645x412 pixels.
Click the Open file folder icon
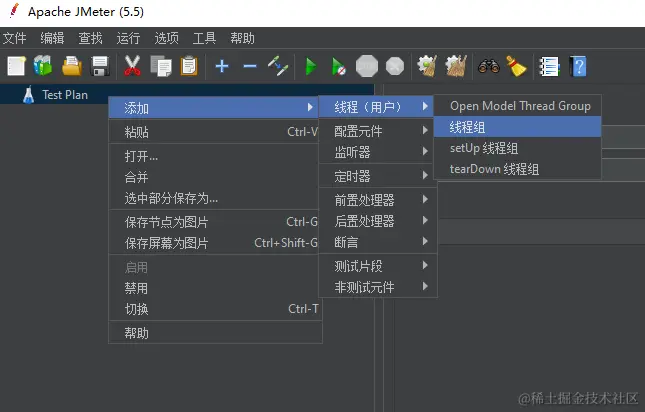point(72,66)
